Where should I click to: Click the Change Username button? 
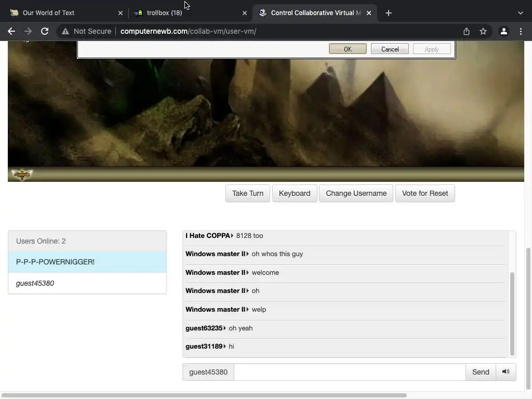click(x=356, y=193)
